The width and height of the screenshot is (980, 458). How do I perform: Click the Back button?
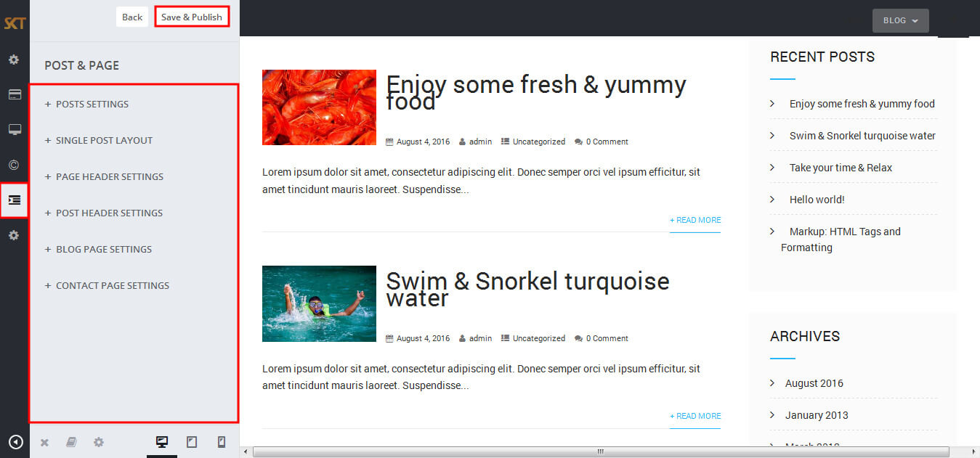click(132, 17)
